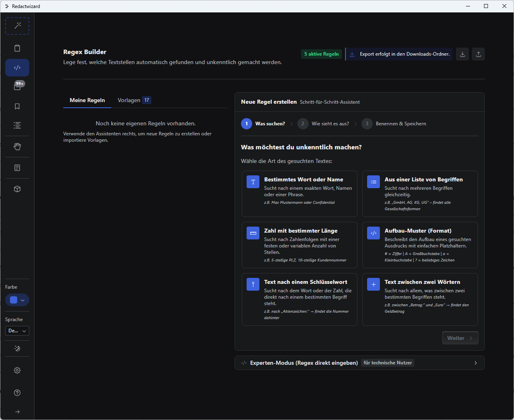Open the Sprache language dropdown
514x420 pixels.
pos(17,331)
